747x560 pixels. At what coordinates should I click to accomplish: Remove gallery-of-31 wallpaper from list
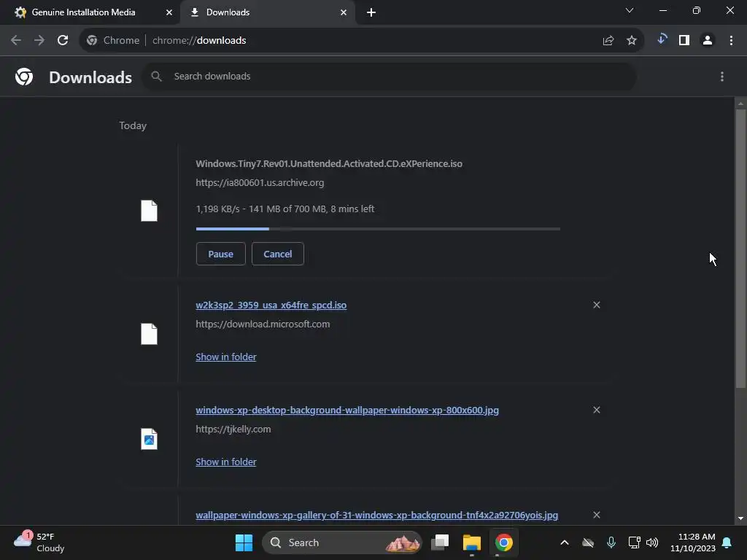click(x=597, y=515)
